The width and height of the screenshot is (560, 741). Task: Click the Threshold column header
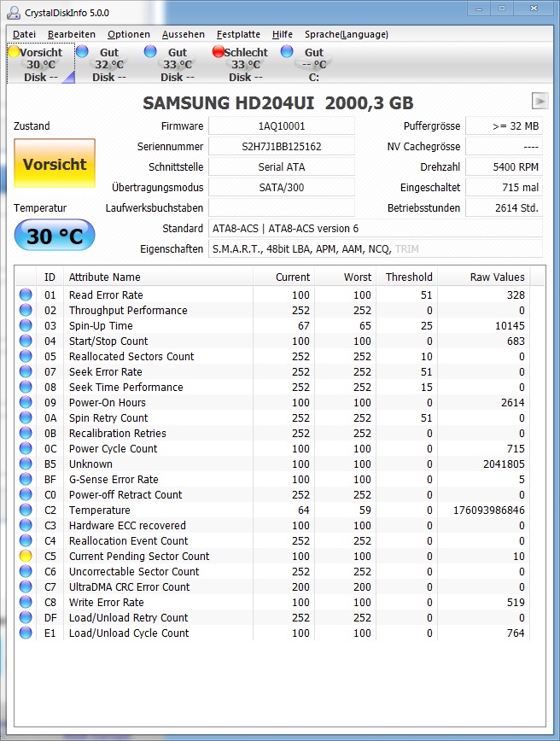(407, 277)
